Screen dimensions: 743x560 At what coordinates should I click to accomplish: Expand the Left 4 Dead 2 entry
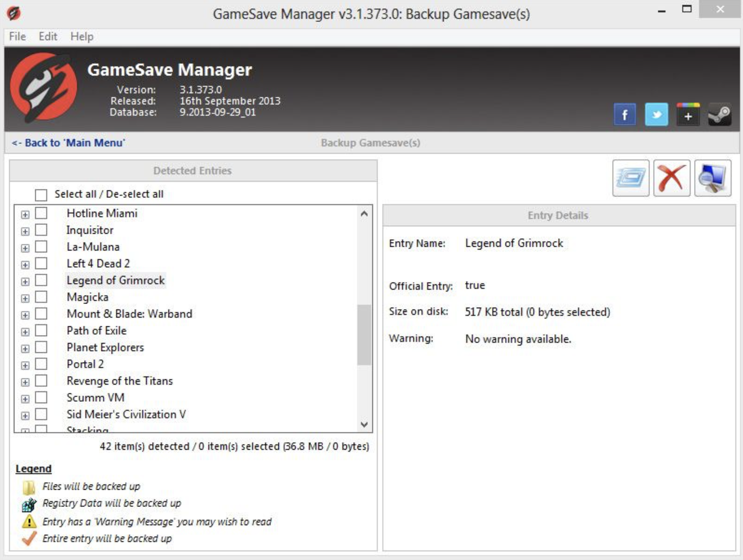pos(25,264)
